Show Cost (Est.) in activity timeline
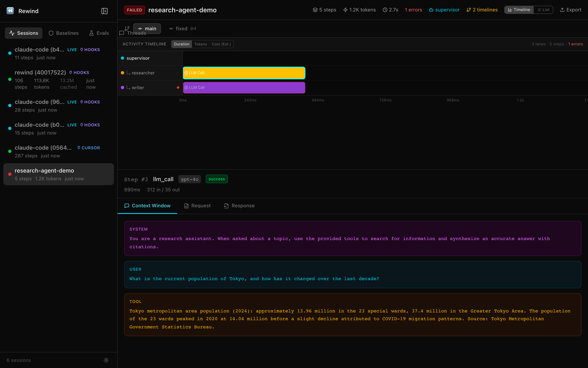The image size is (588, 368). click(221, 44)
